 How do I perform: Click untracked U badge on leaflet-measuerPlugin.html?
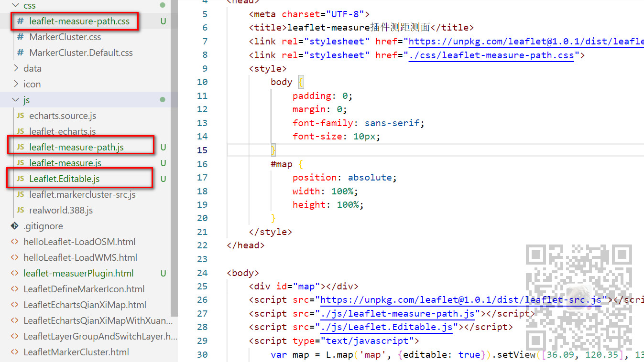coord(163,274)
